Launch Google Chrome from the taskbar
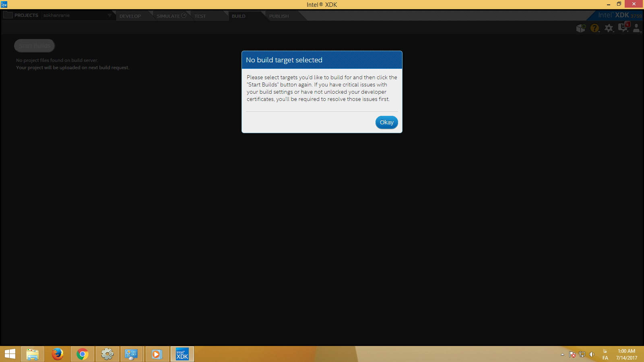This screenshot has height=362, width=644. click(83, 354)
